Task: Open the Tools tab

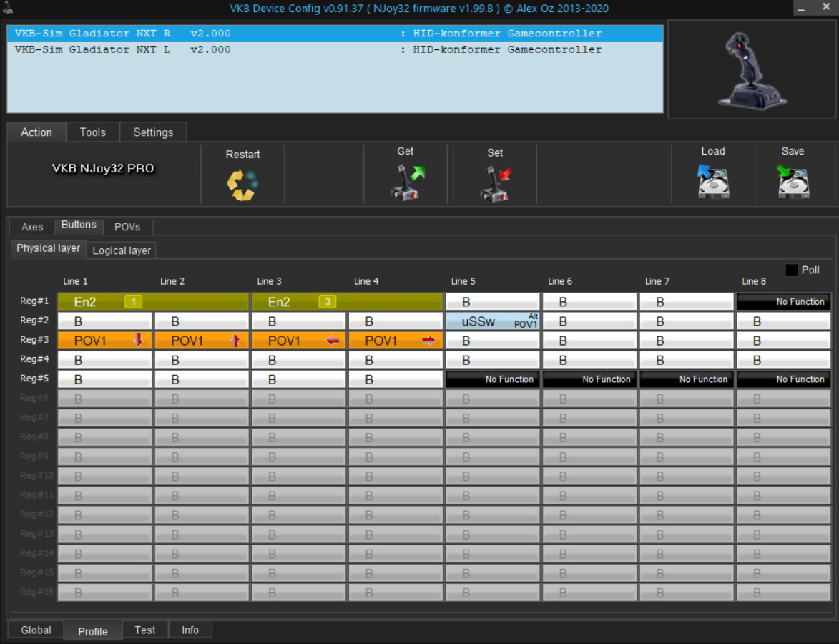Action: (92, 132)
